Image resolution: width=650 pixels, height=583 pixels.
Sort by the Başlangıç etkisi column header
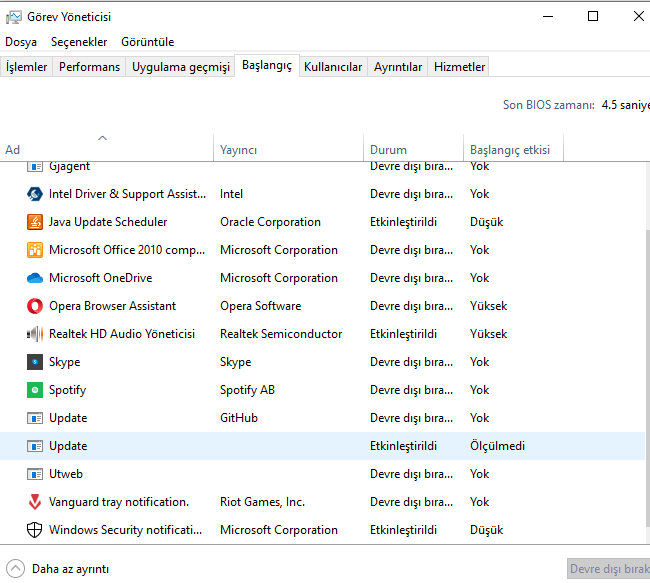click(x=513, y=147)
